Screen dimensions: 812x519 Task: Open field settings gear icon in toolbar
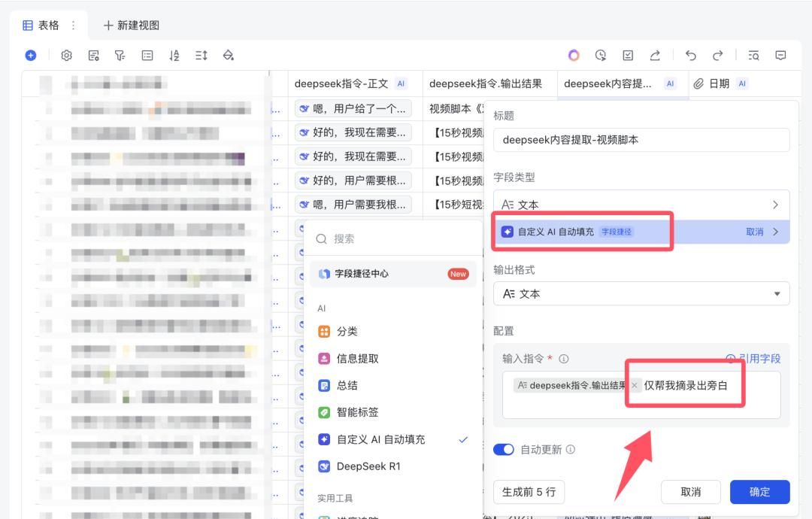66,56
